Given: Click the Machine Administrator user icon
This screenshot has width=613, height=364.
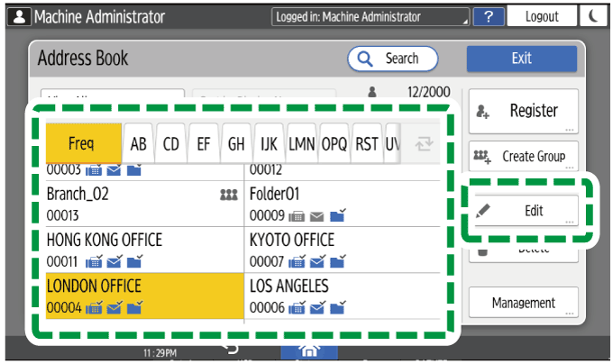Looking at the screenshot, I should (19, 17).
